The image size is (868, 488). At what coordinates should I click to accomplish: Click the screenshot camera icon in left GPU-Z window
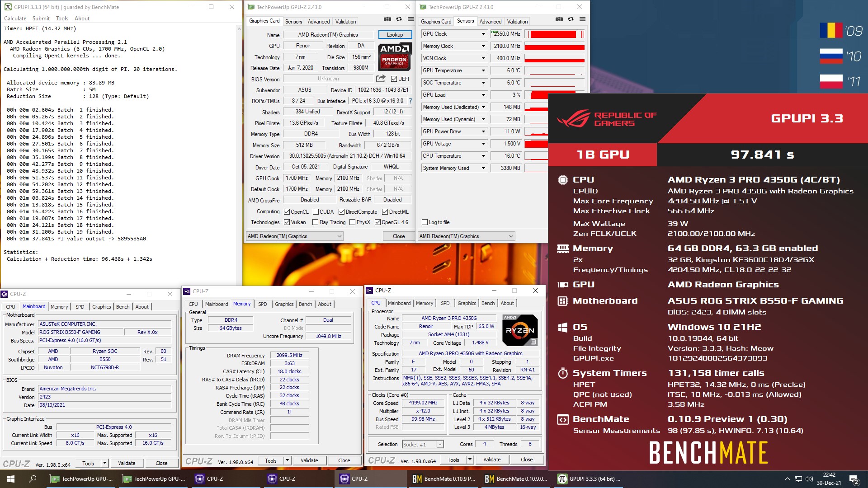[x=387, y=19]
